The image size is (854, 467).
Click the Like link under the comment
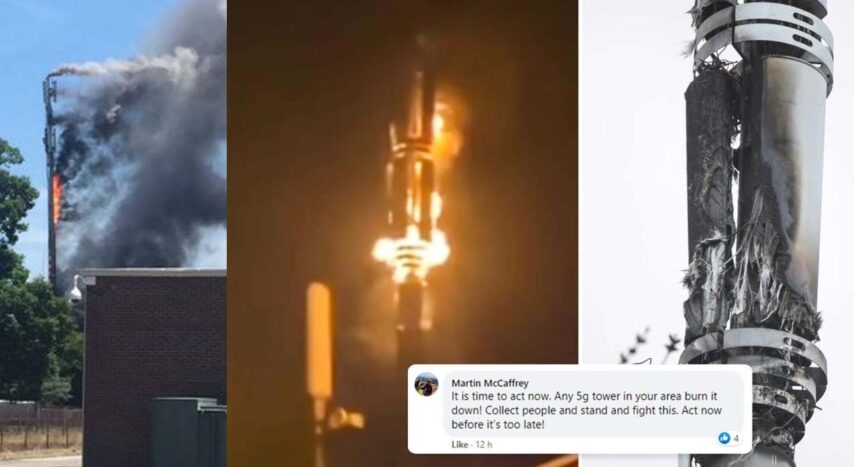click(459, 445)
